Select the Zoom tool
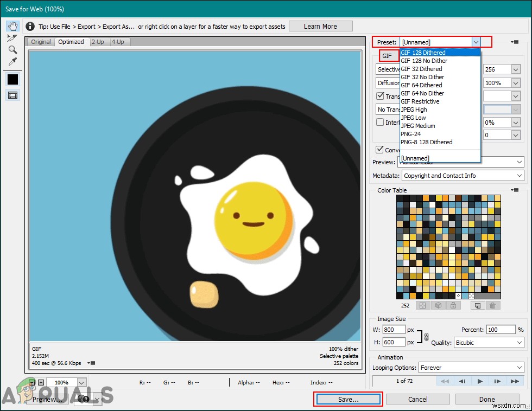Image resolution: width=532 pixels, height=411 pixels. [x=12, y=50]
